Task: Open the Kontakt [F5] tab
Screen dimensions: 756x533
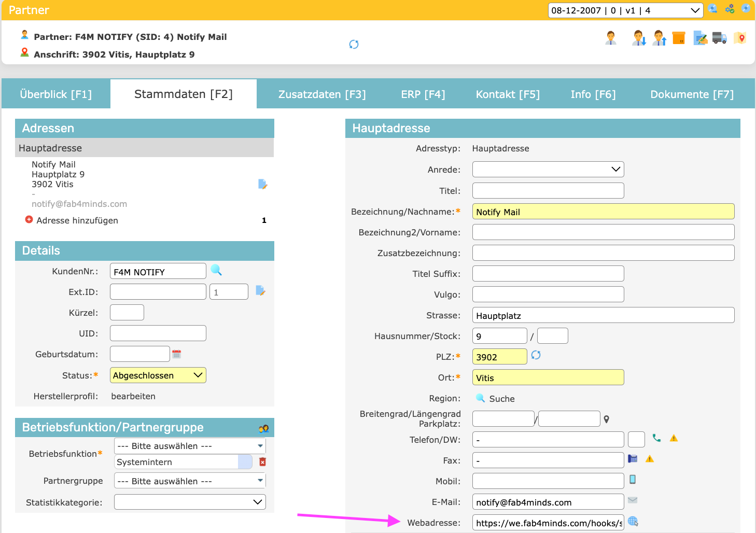Action: point(508,94)
